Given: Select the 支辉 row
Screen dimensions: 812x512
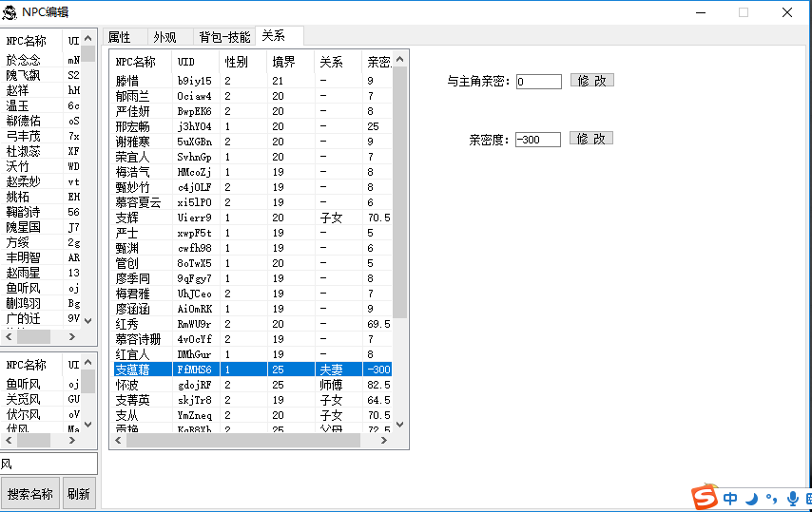Looking at the screenshot, I should [x=253, y=218].
